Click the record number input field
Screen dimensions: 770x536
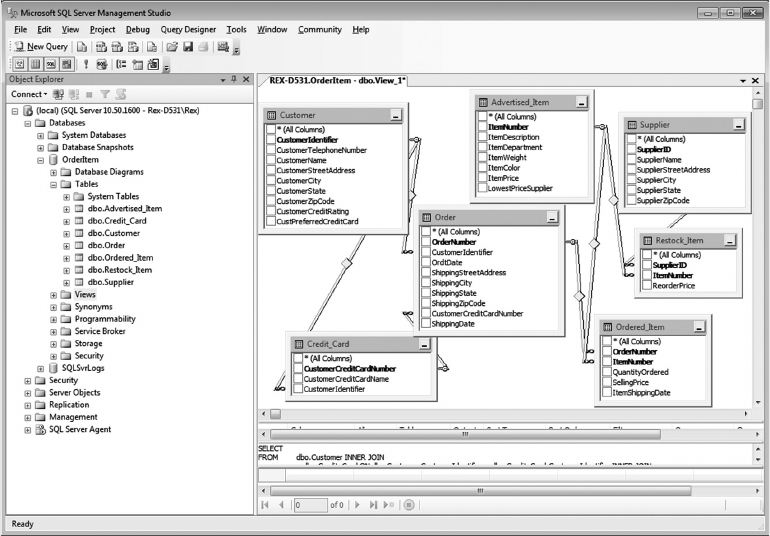(x=310, y=505)
